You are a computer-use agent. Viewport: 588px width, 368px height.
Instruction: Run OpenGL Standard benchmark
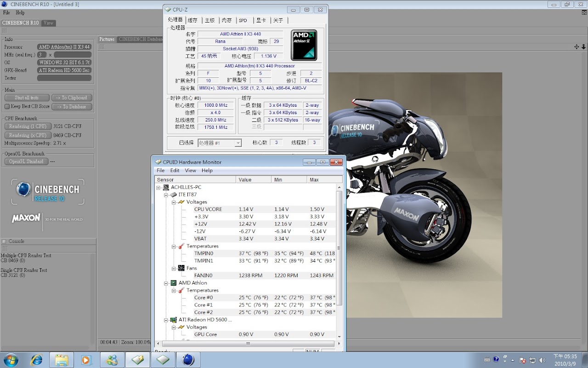[26, 161]
